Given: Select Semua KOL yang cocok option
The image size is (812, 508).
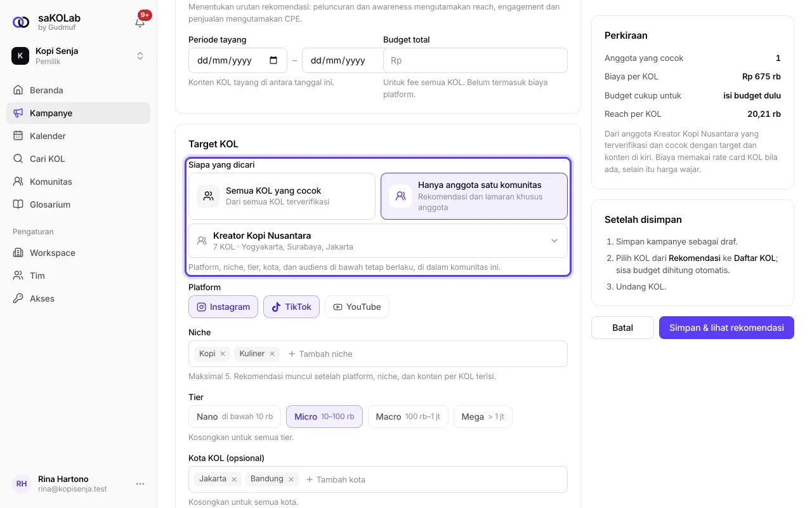Looking at the screenshot, I should pos(282,196).
